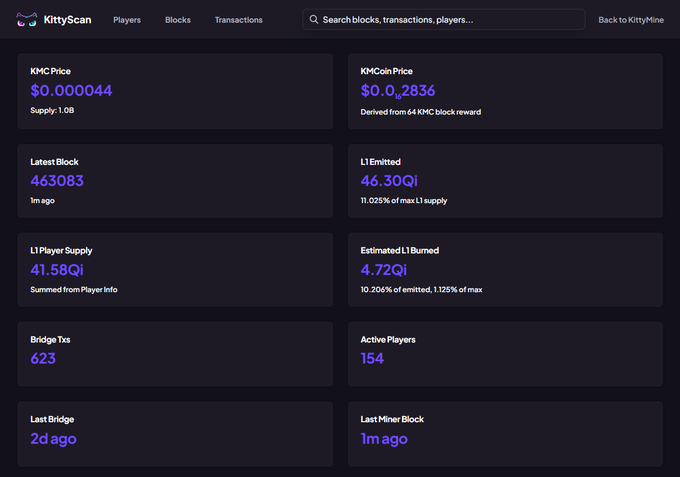Click '11.025% of max L1 supply'
Screen dimensions: 680x477
404,200
